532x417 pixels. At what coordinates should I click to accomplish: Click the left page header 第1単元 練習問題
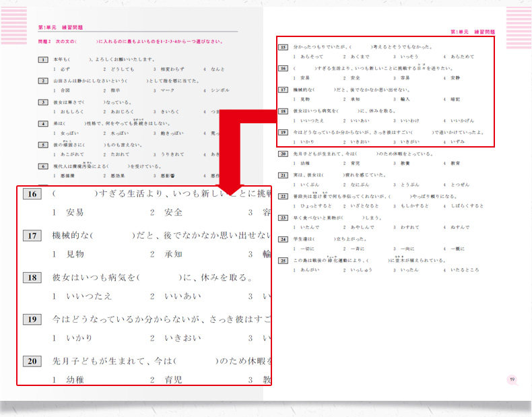click(61, 28)
